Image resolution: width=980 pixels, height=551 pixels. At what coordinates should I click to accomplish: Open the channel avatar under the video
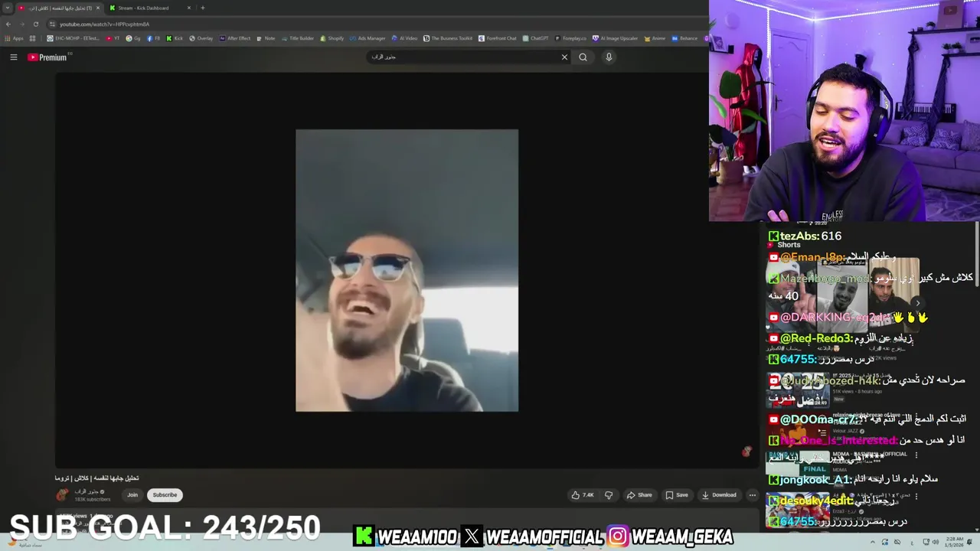point(61,495)
